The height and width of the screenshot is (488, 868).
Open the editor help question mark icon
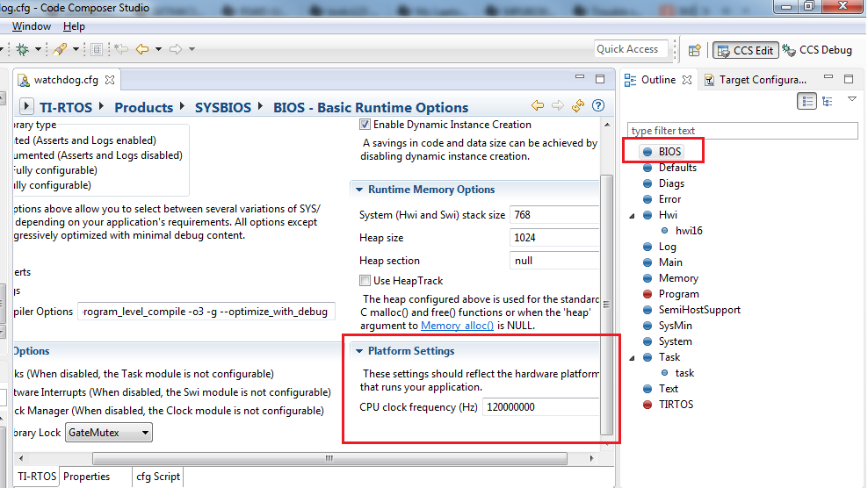598,105
